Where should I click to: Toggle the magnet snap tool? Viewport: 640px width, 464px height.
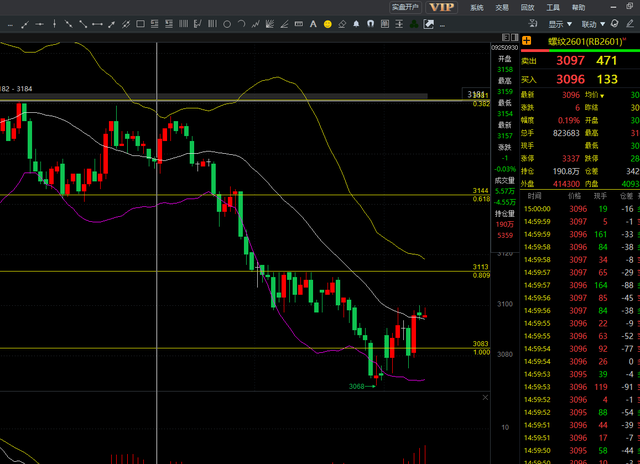click(371, 24)
